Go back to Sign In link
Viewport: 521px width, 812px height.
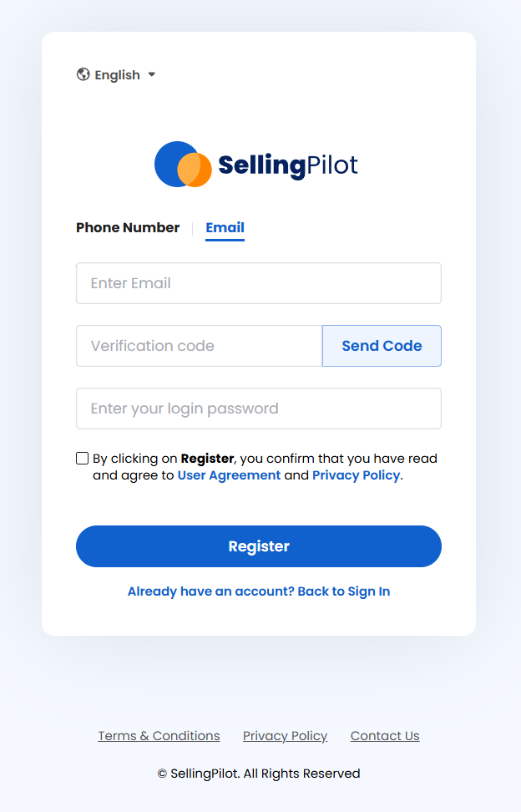coord(259,591)
